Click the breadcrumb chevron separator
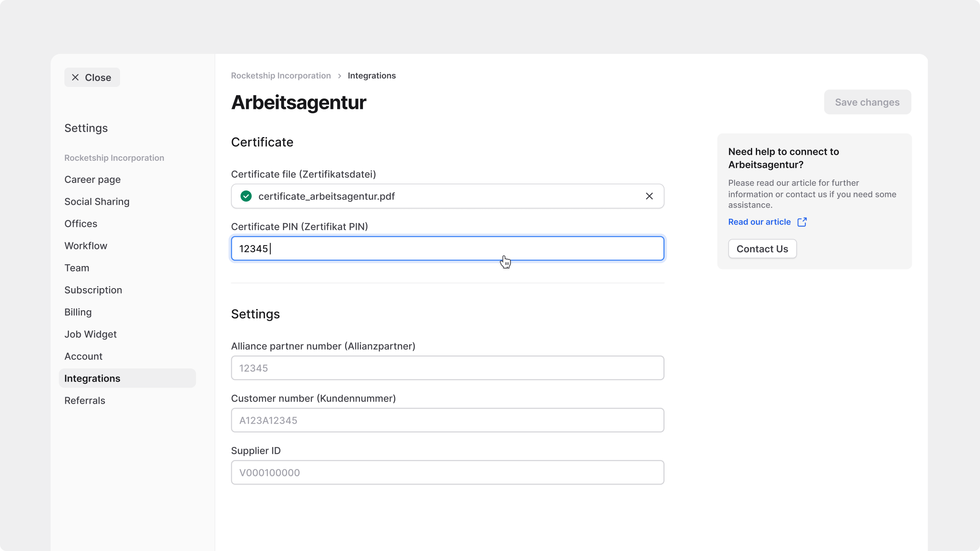 click(x=339, y=76)
